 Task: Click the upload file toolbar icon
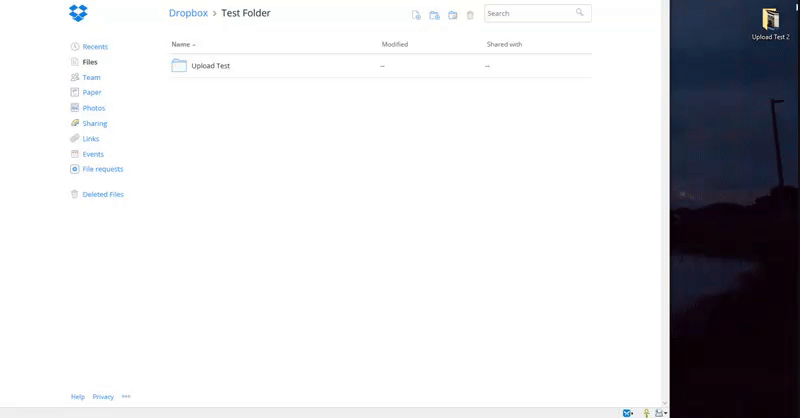[416, 15]
